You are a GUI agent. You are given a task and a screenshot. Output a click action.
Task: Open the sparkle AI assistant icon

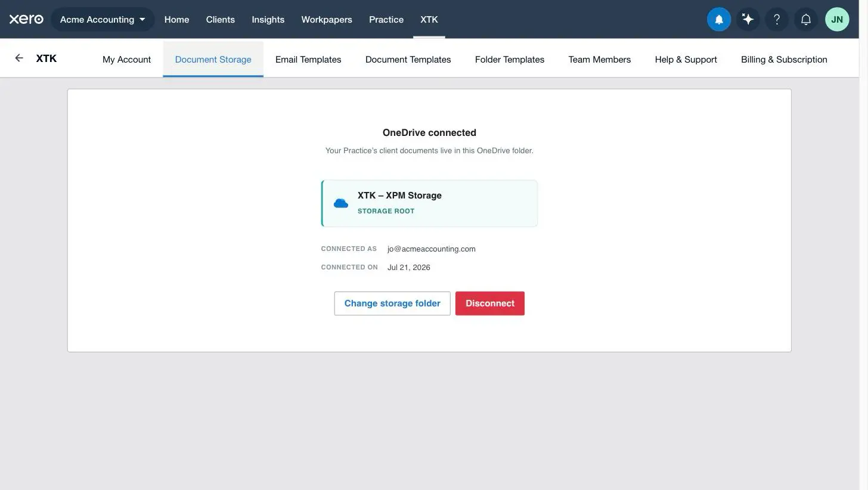click(748, 19)
